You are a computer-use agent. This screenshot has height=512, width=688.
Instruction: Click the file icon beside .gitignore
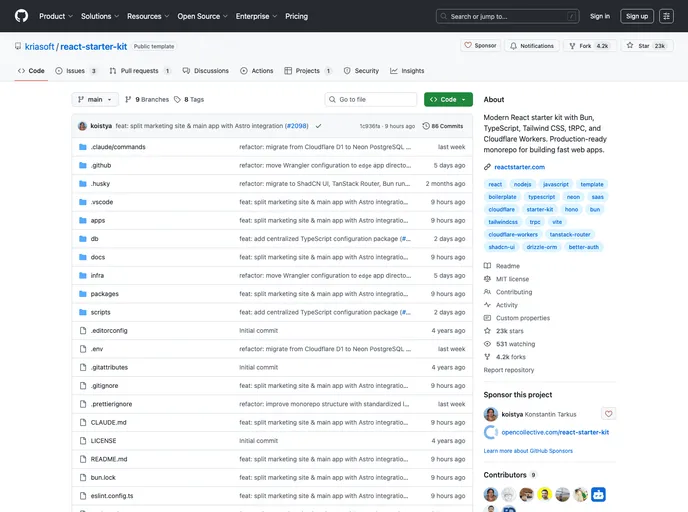pyautogui.click(x=82, y=386)
